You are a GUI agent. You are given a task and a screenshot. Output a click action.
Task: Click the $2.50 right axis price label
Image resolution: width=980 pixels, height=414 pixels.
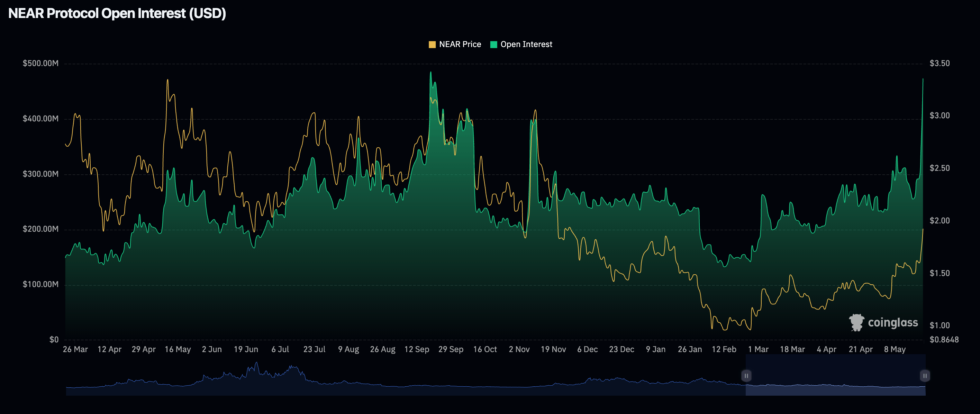point(939,168)
